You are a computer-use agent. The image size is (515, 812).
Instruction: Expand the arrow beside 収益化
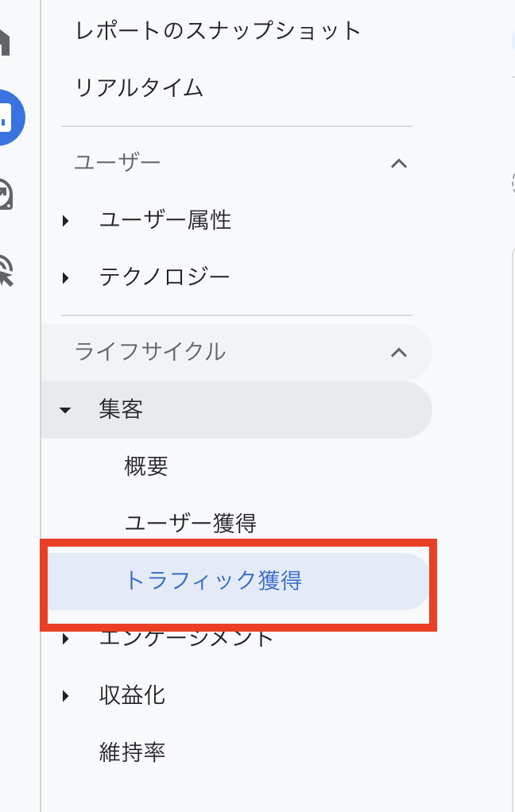[x=65, y=695]
